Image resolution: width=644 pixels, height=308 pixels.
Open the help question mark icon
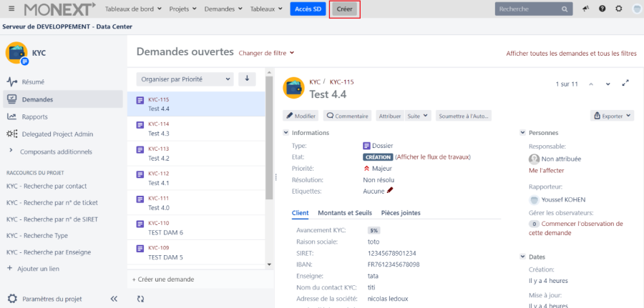(602, 9)
